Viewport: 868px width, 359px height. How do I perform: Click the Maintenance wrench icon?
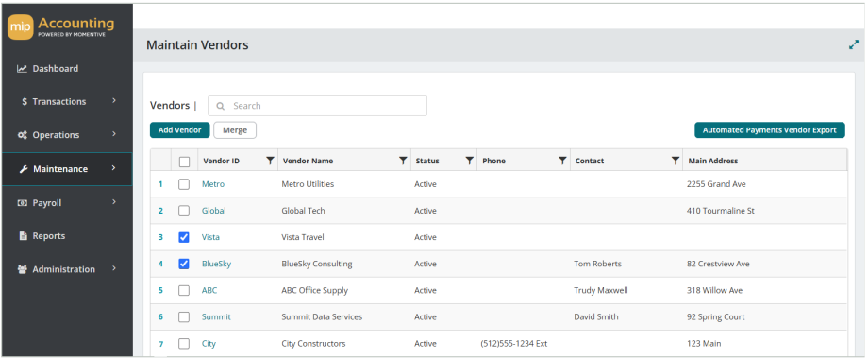(x=24, y=169)
